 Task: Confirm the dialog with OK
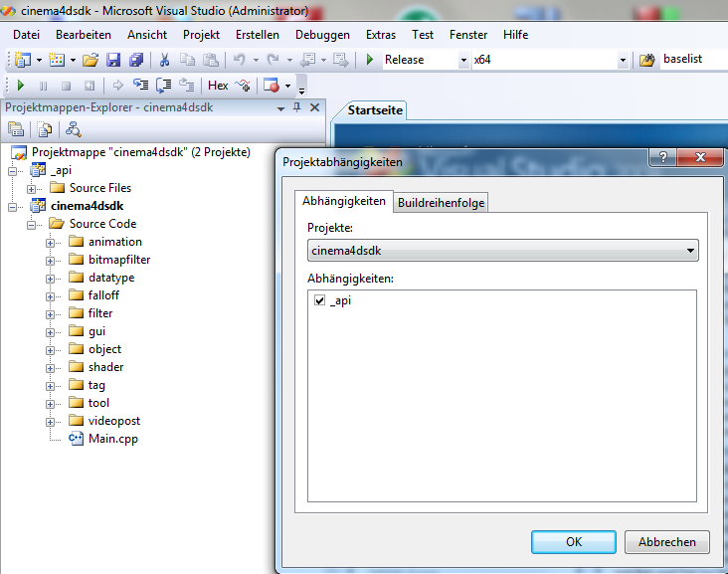pos(574,542)
